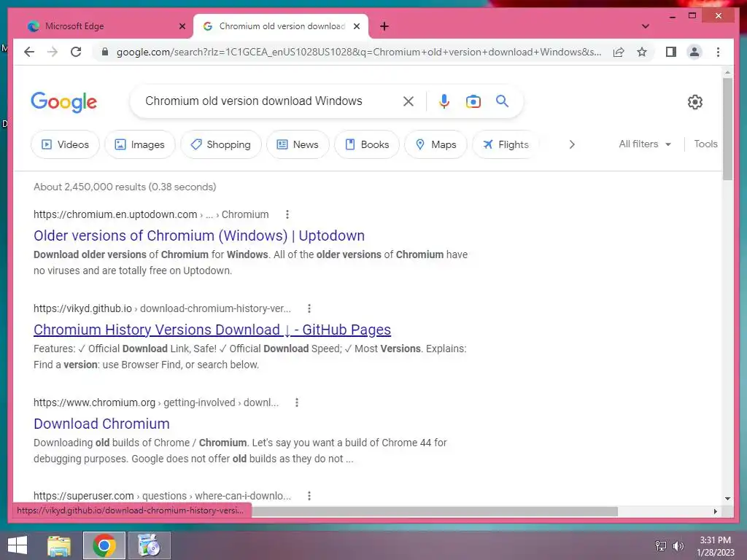
Task: Bookmark this tab with the star icon
Action: (x=642, y=52)
